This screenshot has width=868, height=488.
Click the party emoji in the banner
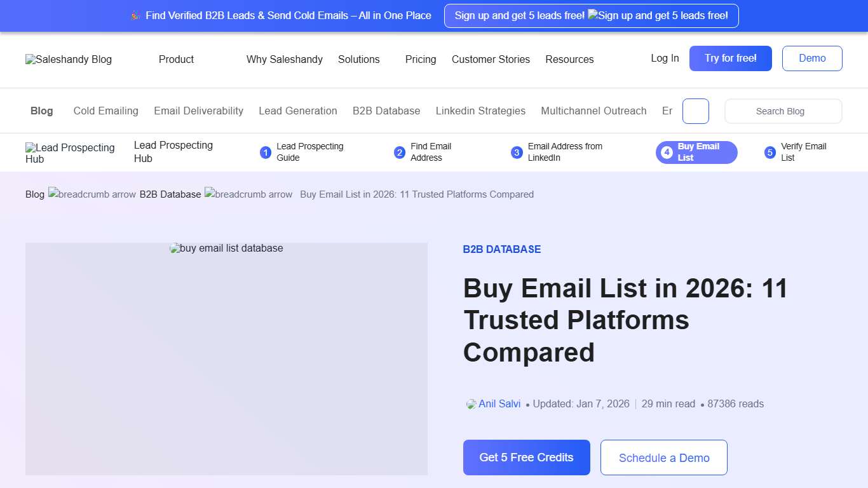pyautogui.click(x=135, y=15)
